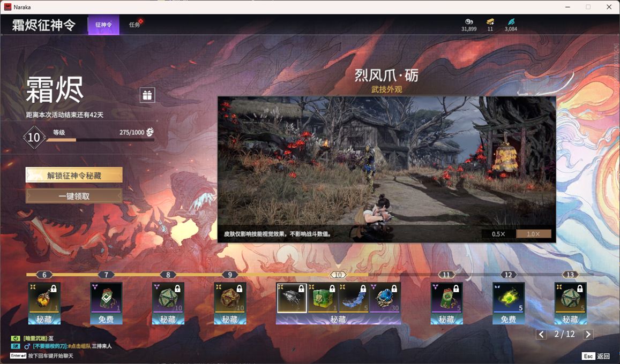Select level 10 blue feather reward
Screen dimensions: 620x364
354,297
